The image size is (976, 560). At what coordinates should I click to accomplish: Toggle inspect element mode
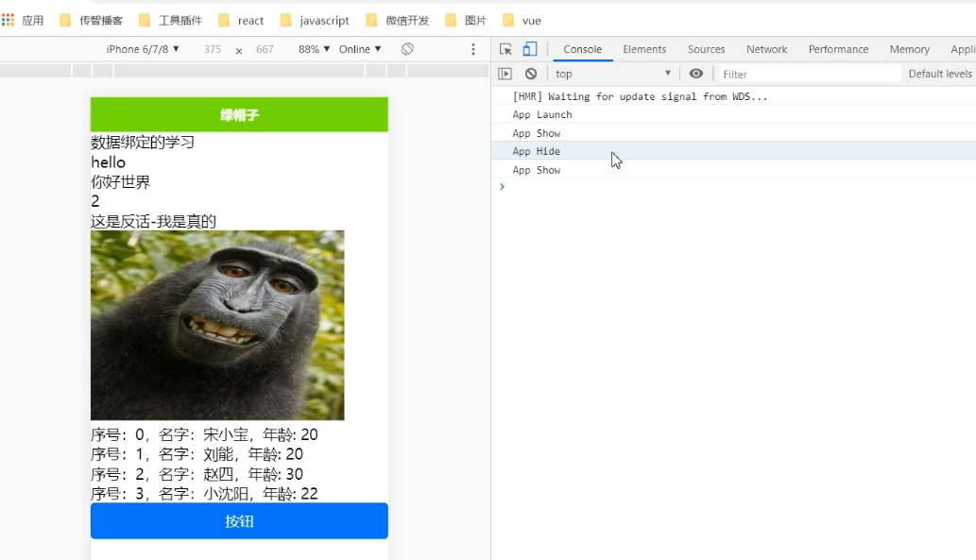506,49
